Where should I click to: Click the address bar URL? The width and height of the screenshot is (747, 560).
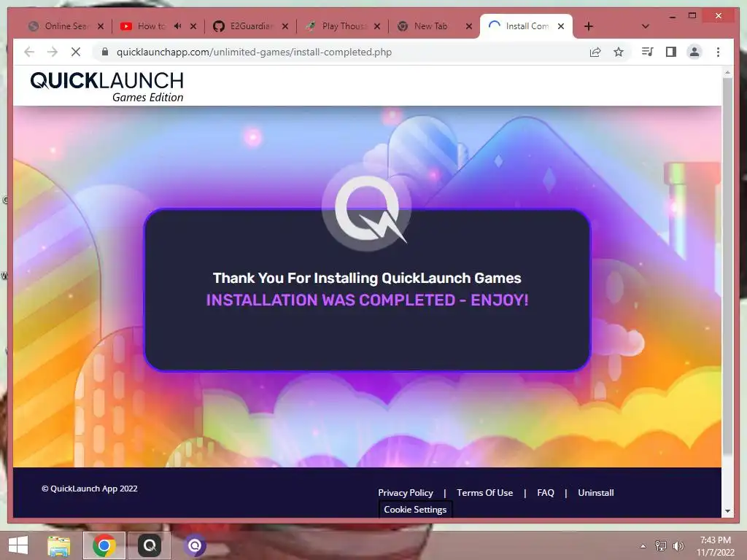coord(254,52)
